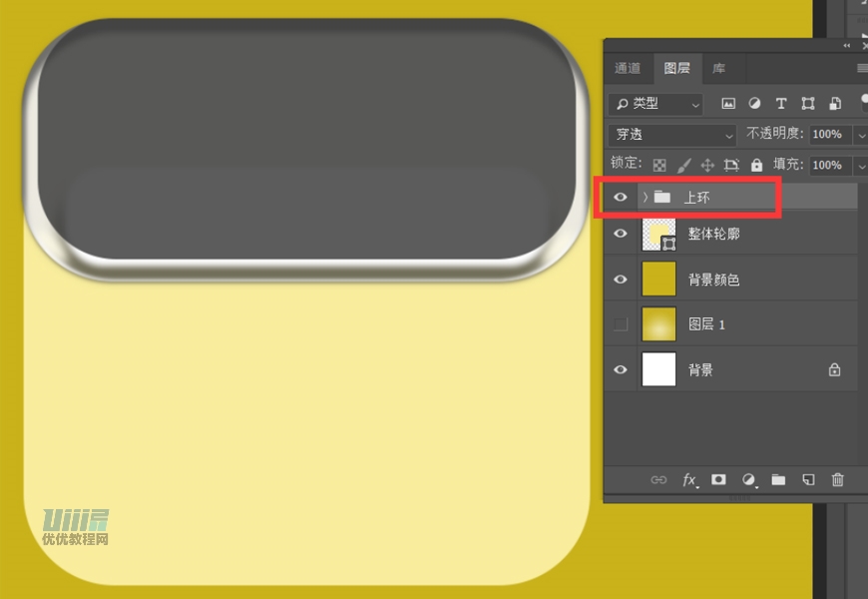The height and width of the screenshot is (599, 868).
Task: Create a new group folder icon
Action: click(x=778, y=480)
